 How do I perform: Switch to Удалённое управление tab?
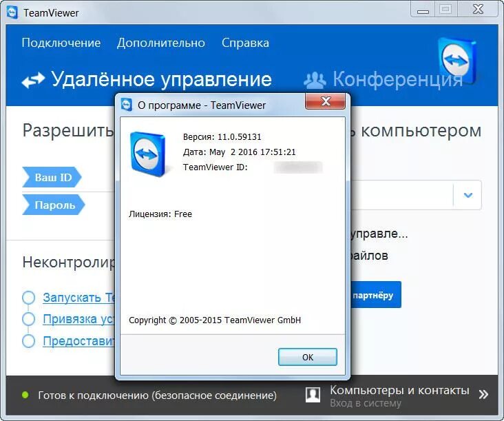coord(147,79)
